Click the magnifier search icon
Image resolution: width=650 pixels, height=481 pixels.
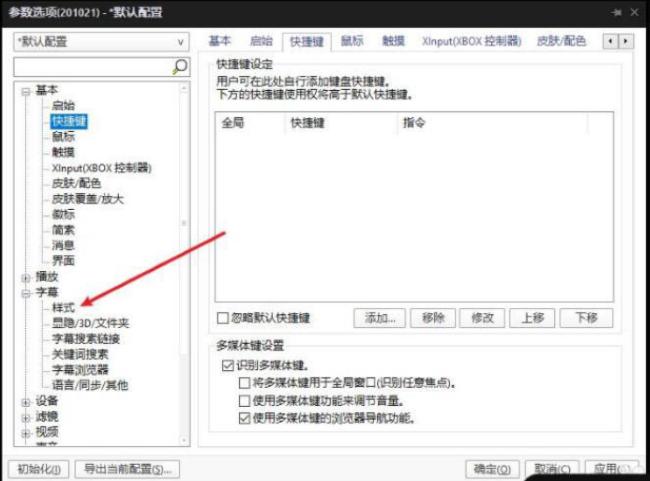point(180,66)
